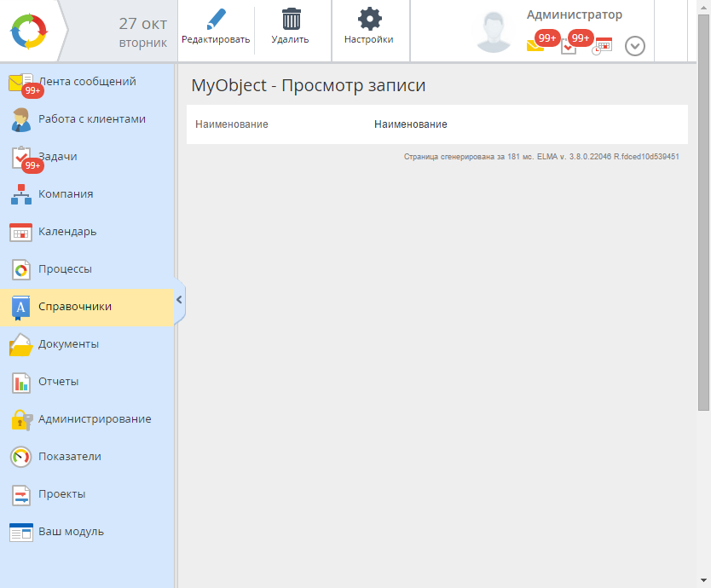Go to Работа с клиентами section

(x=91, y=119)
